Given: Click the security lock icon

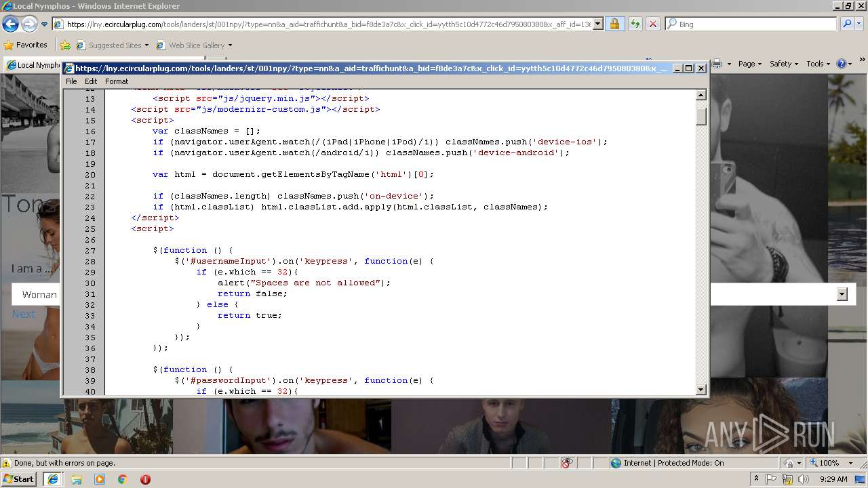Looking at the screenshot, I should tap(614, 24).
